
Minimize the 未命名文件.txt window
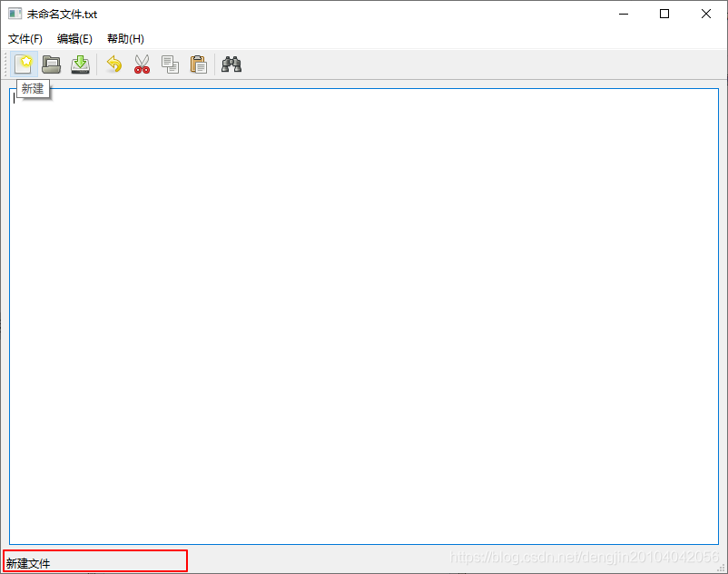click(624, 14)
